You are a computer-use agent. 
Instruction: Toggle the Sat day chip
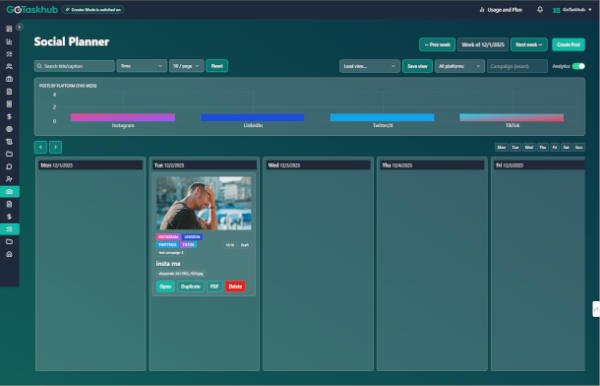pyautogui.click(x=566, y=147)
